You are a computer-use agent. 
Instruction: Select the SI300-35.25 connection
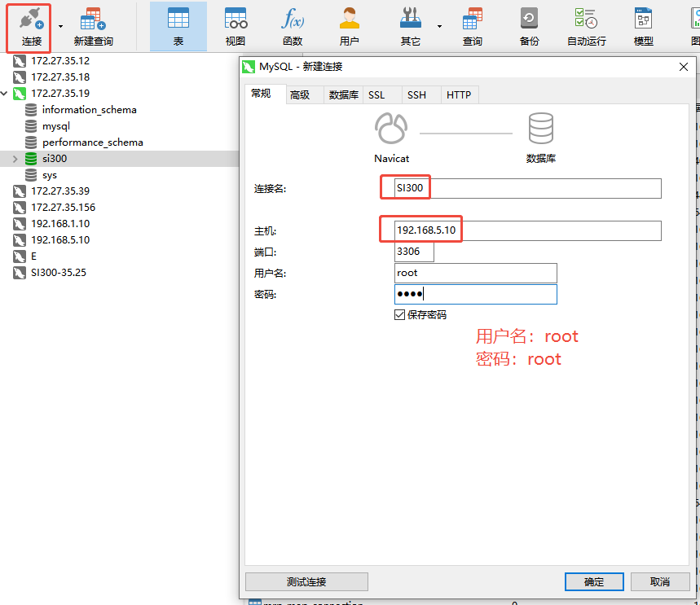59,273
